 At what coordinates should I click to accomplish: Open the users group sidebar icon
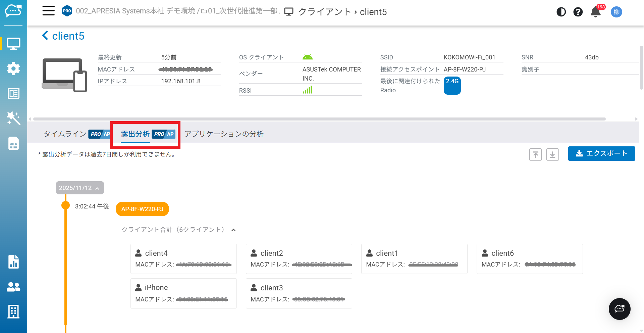pos(13,287)
